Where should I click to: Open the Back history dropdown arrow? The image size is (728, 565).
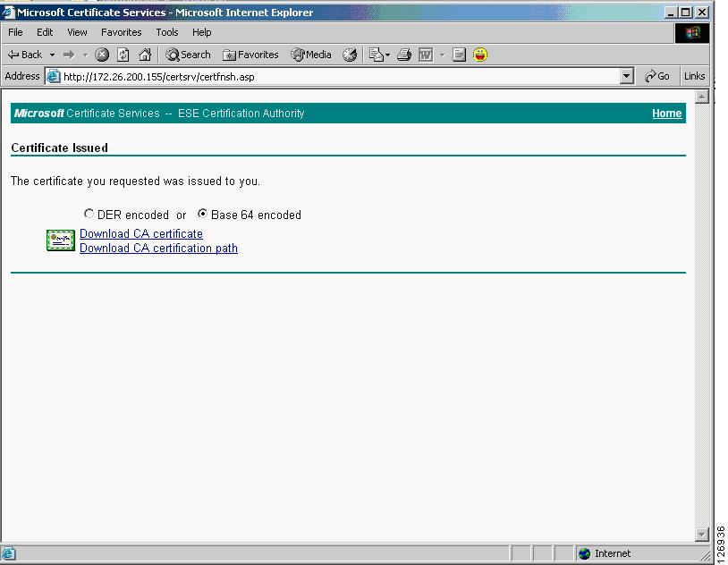tap(52, 55)
